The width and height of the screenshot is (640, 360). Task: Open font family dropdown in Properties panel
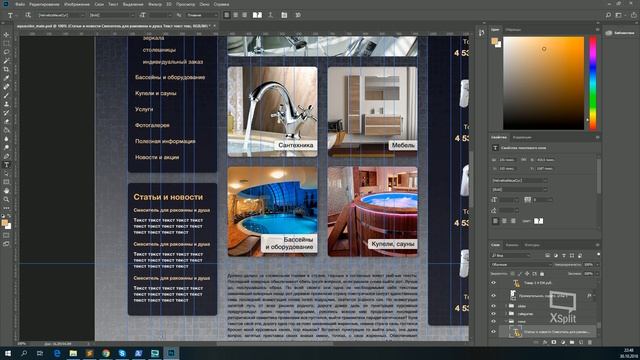coord(519,180)
